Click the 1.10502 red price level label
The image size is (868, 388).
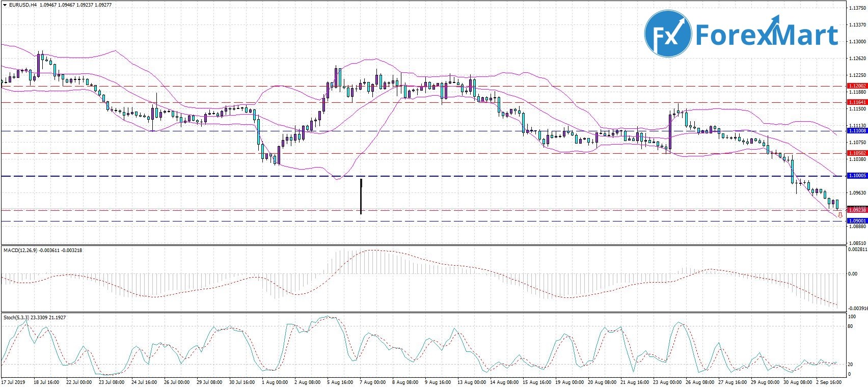[x=856, y=153]
